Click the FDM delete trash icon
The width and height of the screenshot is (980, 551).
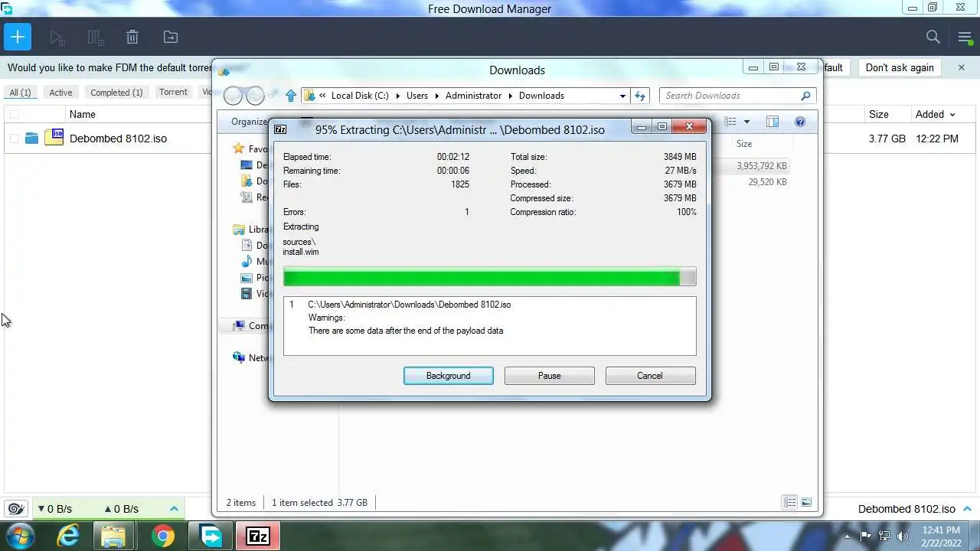pos(132,37)
